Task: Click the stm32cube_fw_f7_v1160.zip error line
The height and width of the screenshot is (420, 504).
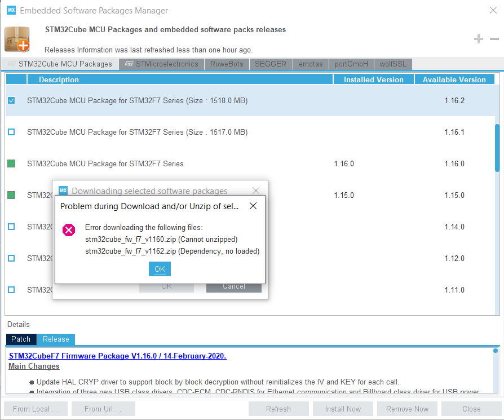Action: 161,240
